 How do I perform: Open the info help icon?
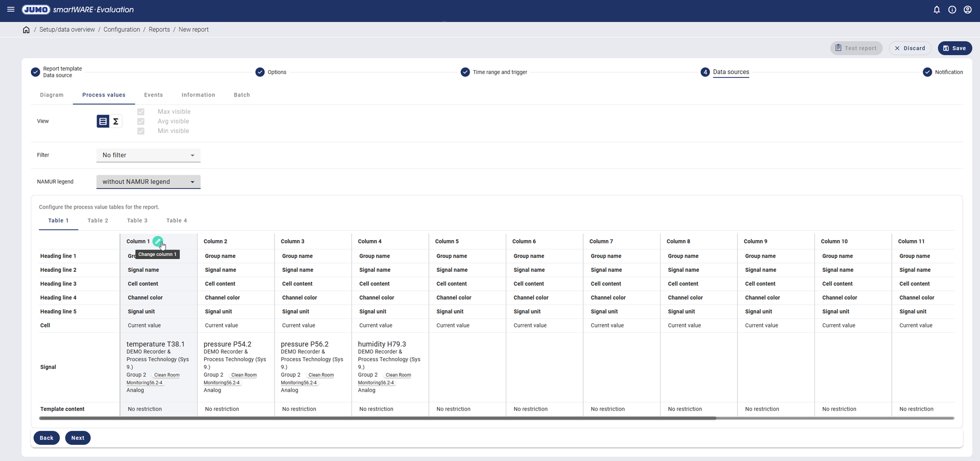(x=952, y=10)
